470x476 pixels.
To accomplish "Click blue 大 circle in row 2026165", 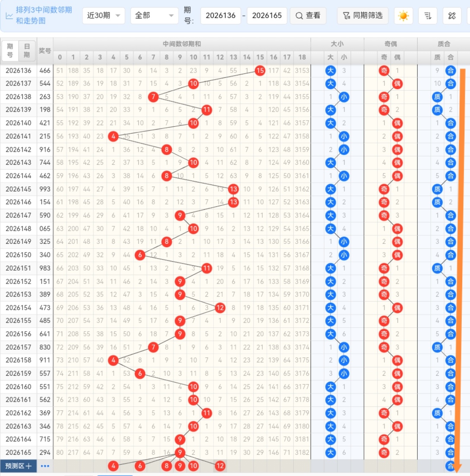I will click(x=330, y=453).
